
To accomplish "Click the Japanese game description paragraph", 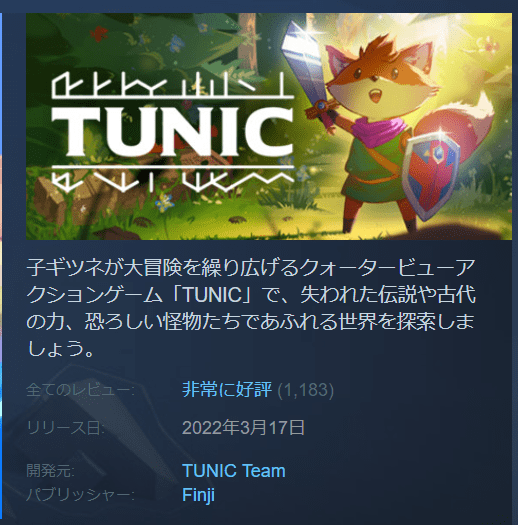I will click(x=251, y=308).
